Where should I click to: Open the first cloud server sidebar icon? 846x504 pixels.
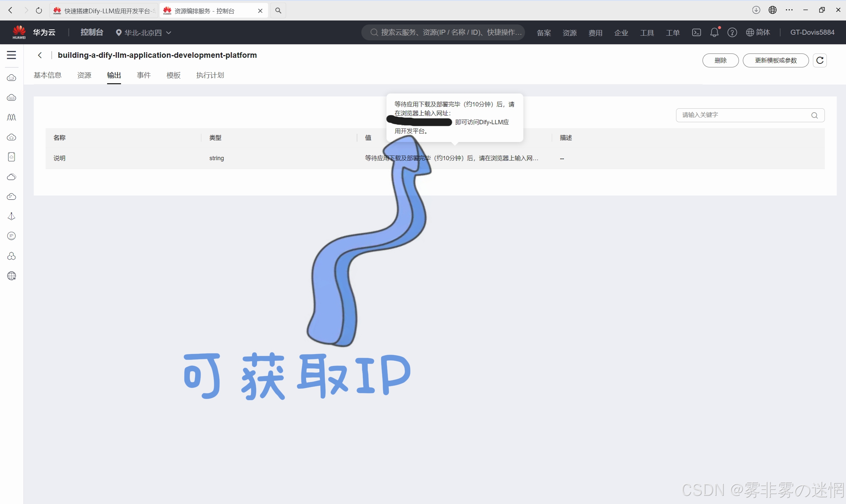[x=12, y=78]
